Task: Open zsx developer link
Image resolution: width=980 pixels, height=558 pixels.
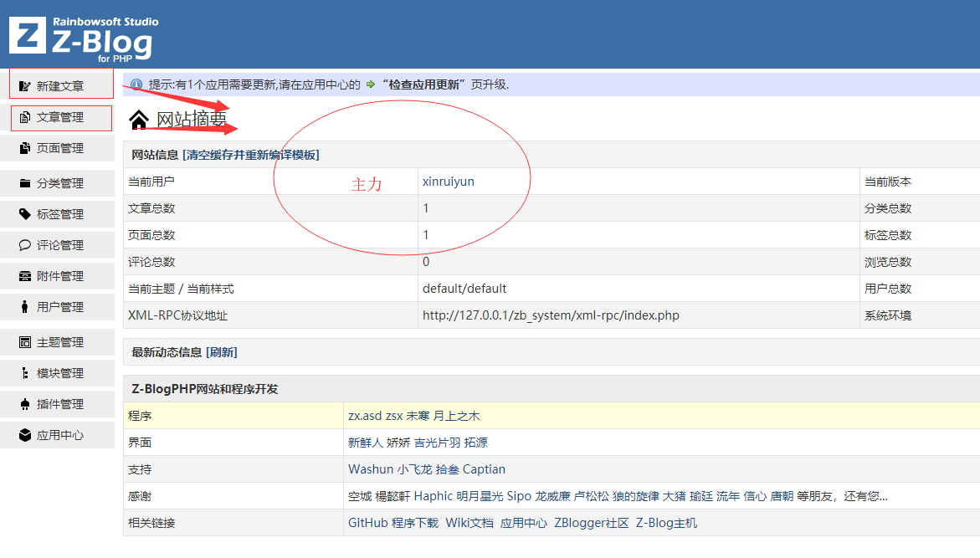Action: [x=394, y=416]
